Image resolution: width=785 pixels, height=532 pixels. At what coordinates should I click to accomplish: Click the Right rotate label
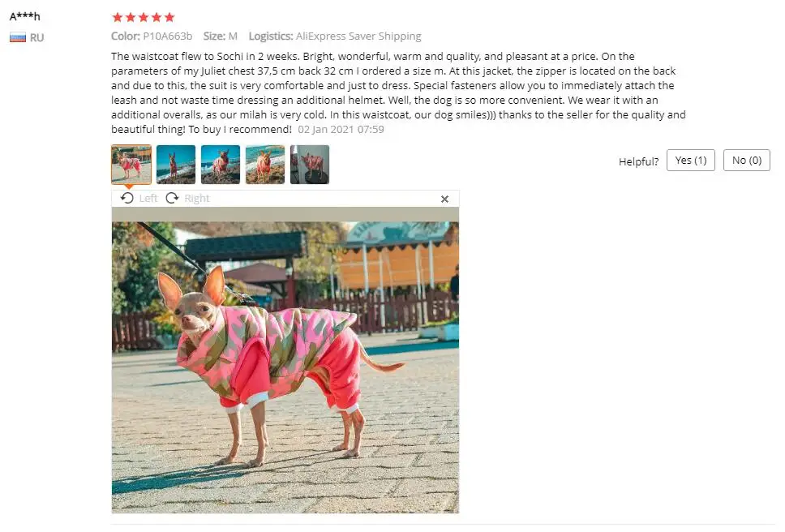tap(197, 199)
